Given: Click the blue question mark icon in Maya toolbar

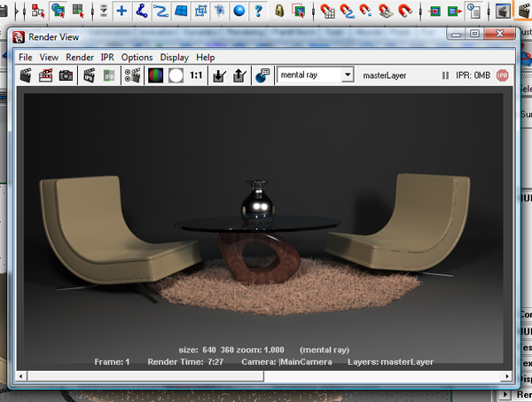Looking at the screenshot, I should click(259, 11).
